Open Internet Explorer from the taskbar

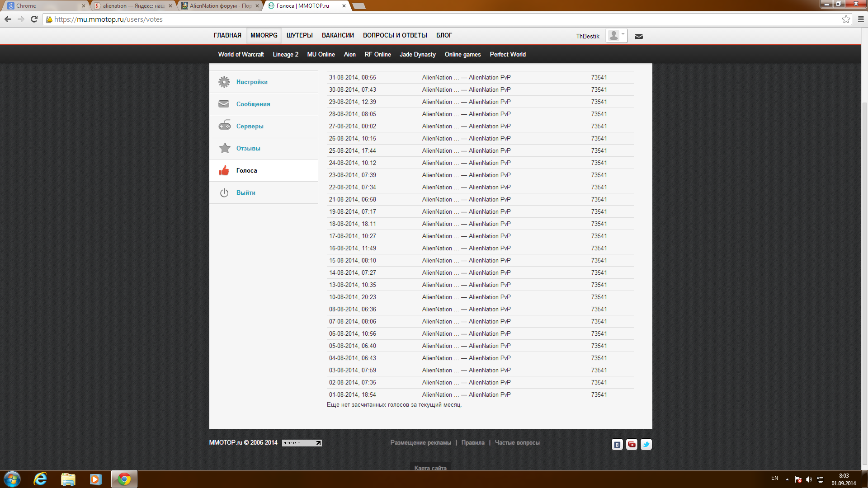40,479
